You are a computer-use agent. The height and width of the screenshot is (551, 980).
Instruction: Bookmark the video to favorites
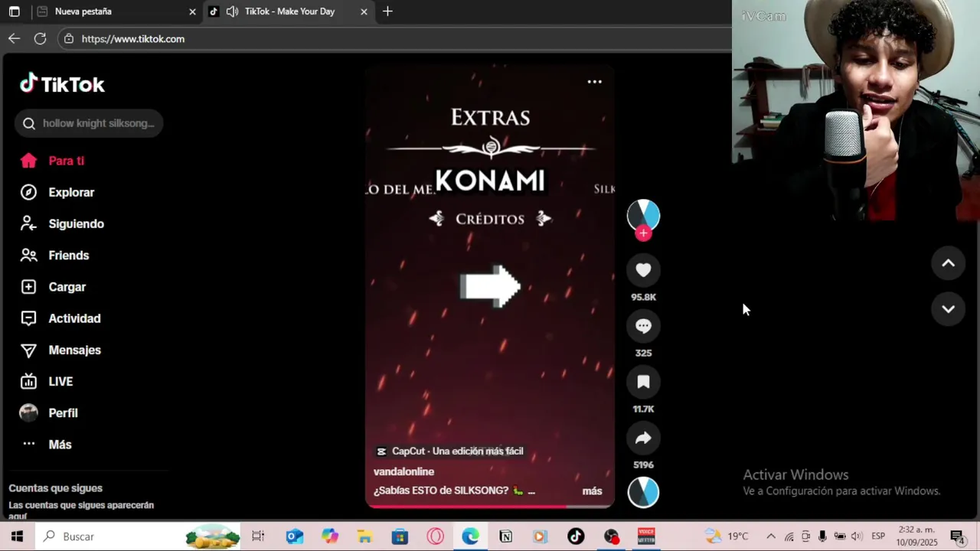643,382
